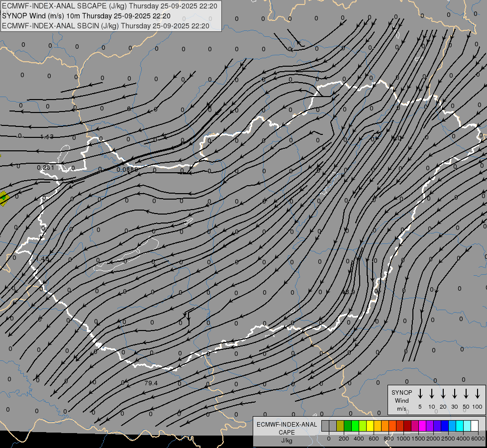Image resolution: width=487 pixels, height=448 pixels.
Task: Select the dark green CAPE legend swatch
Action: (x=348, y=426)
